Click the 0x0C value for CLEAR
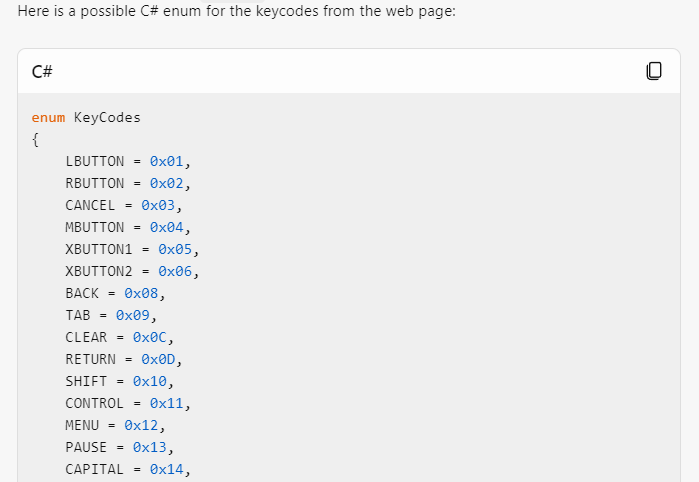The height and width of the screenshot is (482, 699). coord(149,337)
